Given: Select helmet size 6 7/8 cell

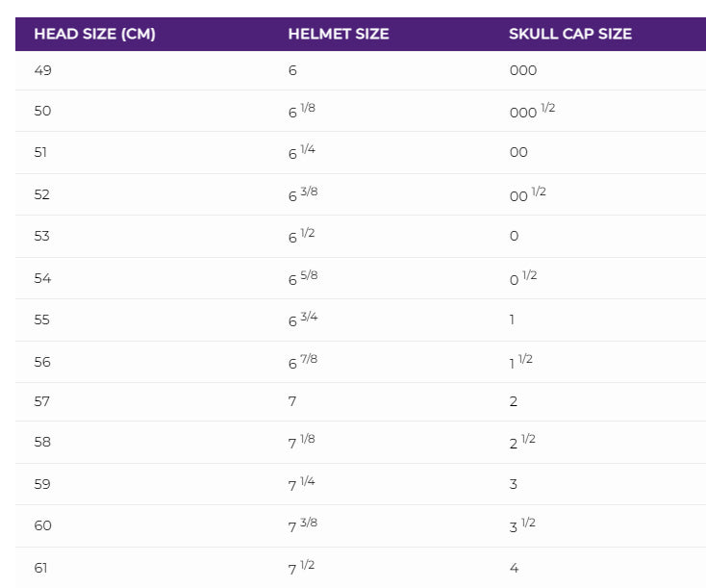Looking at the screenshot, I should click(x=303, y=361).
